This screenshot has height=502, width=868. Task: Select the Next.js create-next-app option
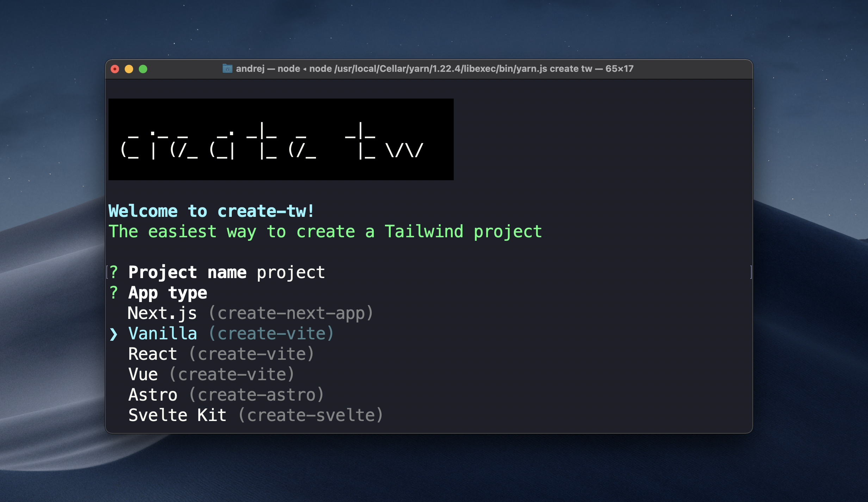(250, 313)
